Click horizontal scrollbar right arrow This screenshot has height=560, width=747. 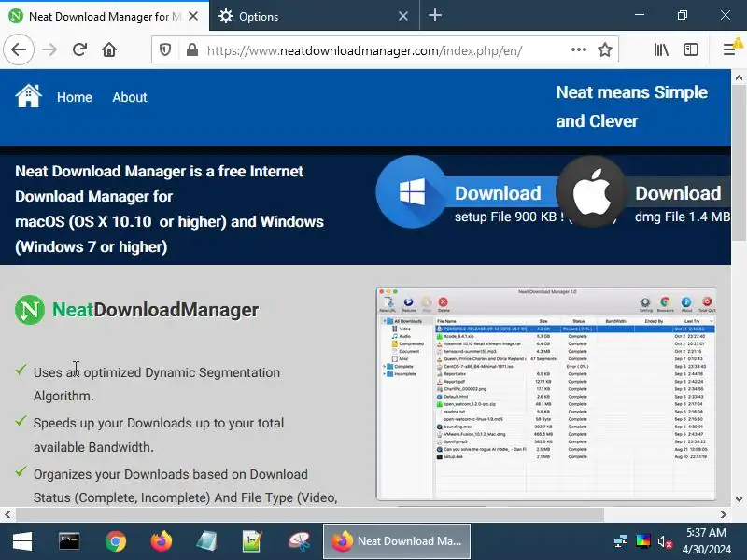[724, 515]
